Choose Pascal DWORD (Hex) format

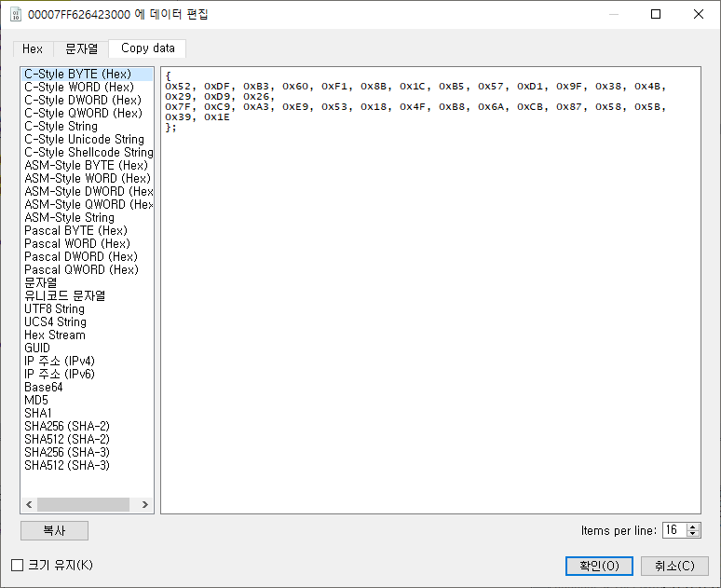(88, 256)
